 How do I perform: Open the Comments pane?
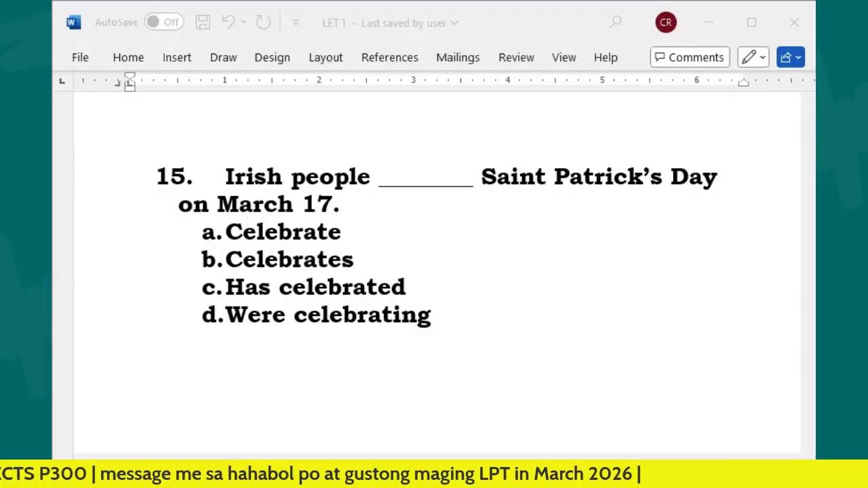[x=690, y=58]
